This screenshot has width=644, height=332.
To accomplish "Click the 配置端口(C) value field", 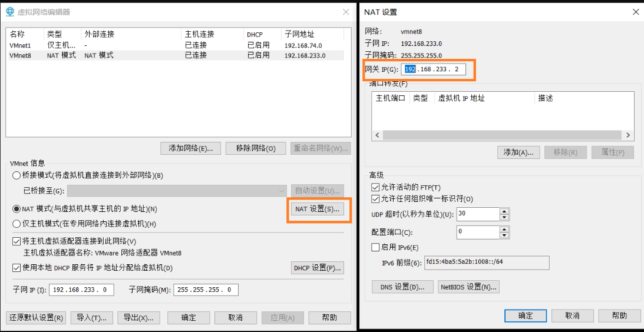I will (478, 232).
